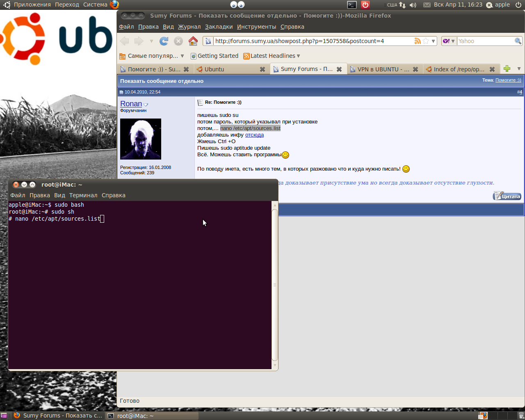The width and height of the screenshot is (525, 420).
Task: Open a new tab with plus icon
Action: point(507,69)
